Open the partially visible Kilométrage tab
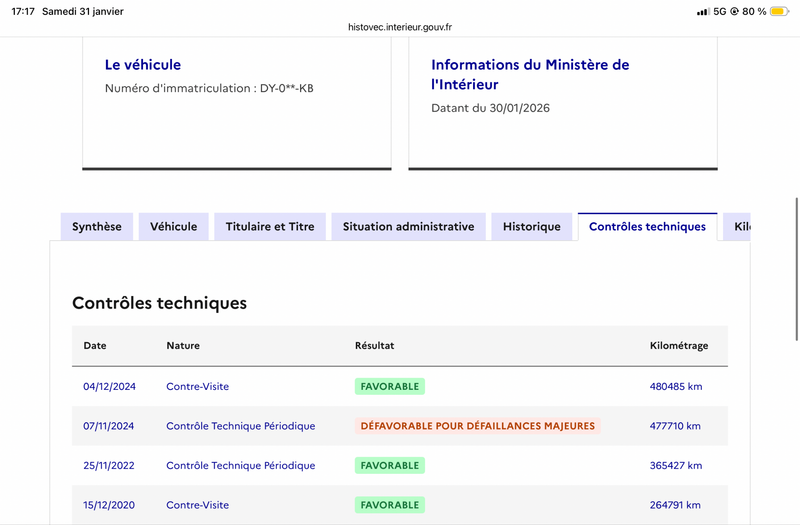Screen dimensions: 800x525 (x=740, y=227)
